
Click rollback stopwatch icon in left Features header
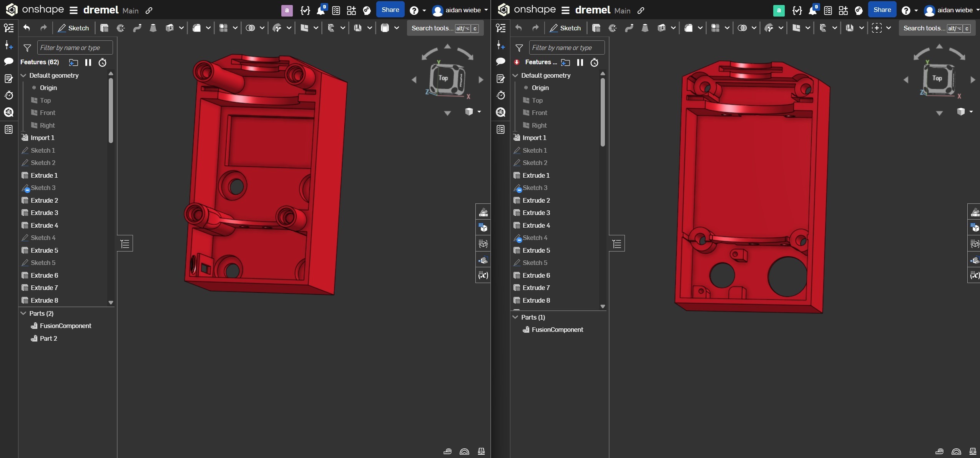coord(103,62)
